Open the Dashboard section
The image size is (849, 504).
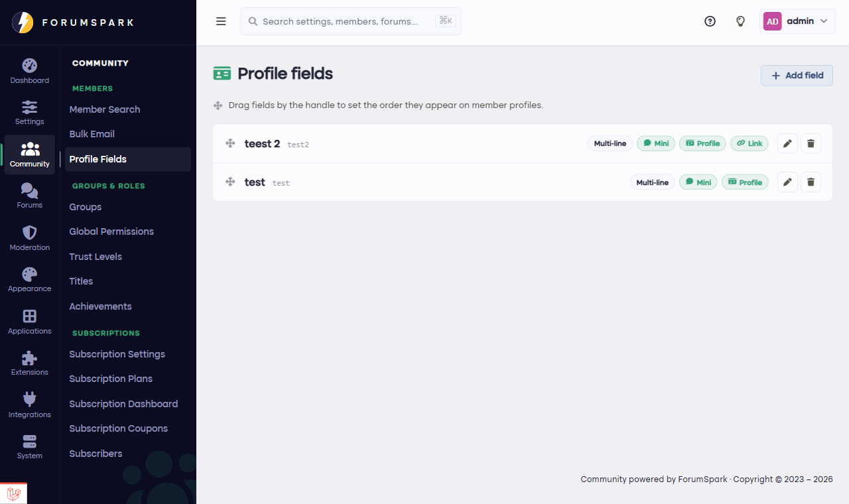pos(29,72)
